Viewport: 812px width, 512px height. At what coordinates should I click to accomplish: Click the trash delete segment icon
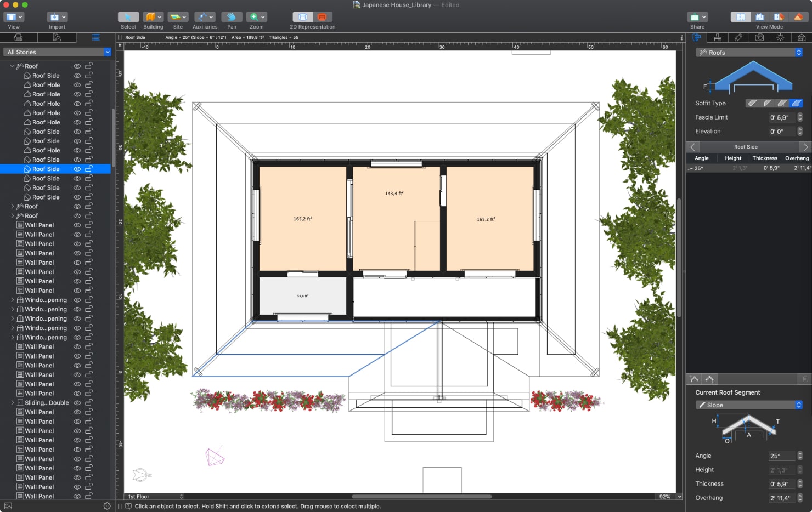(805, 379)
